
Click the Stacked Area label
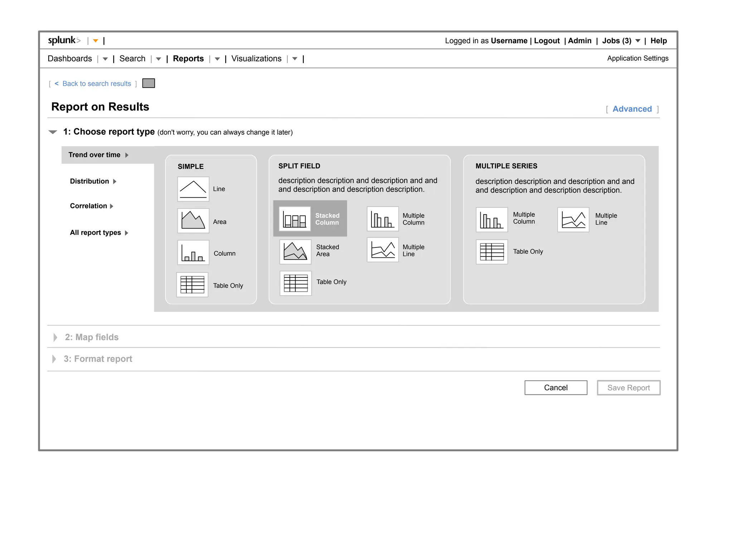(327, 250)
